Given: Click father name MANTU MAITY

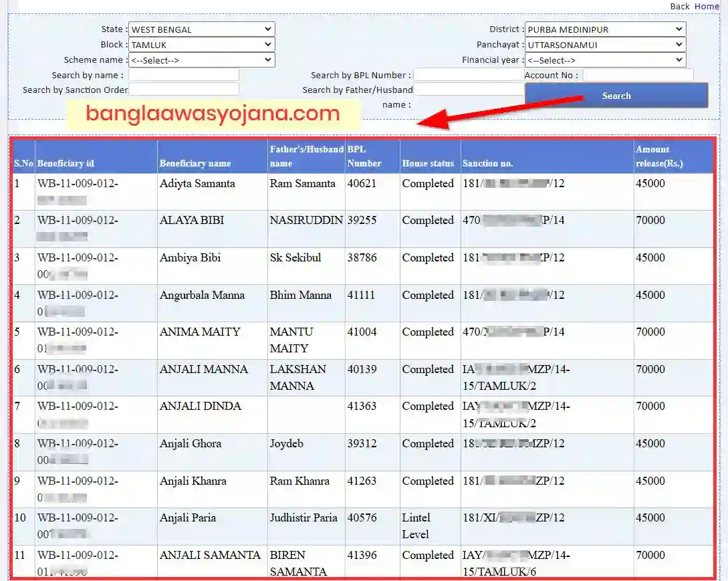Looking at the screenshot, I should [291, 340].
